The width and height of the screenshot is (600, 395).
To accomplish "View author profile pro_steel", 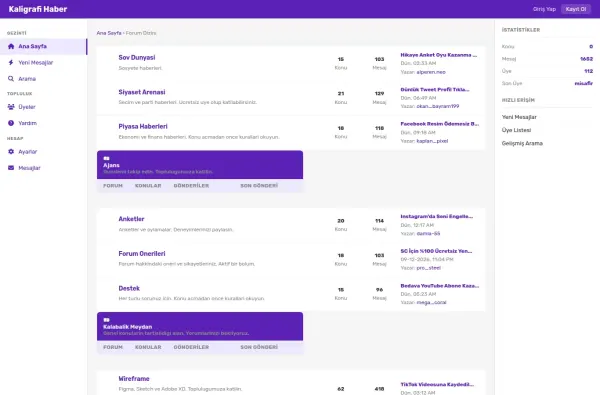I will (429, 268).
